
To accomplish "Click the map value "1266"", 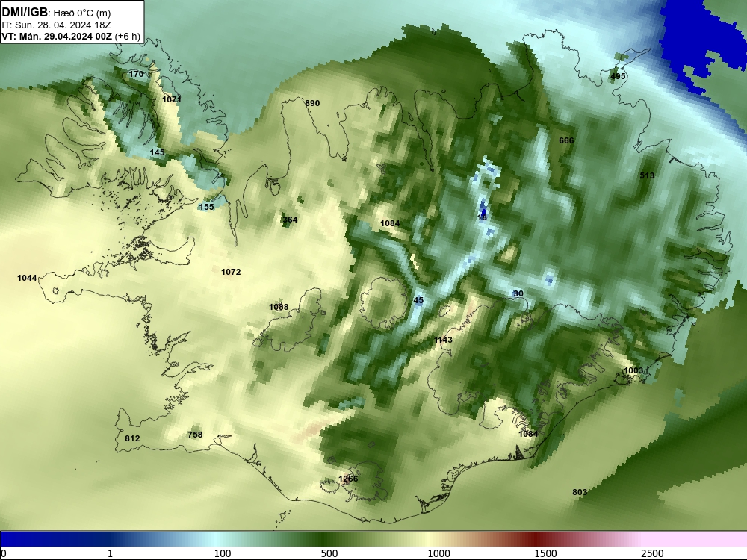I will [348, 479].
